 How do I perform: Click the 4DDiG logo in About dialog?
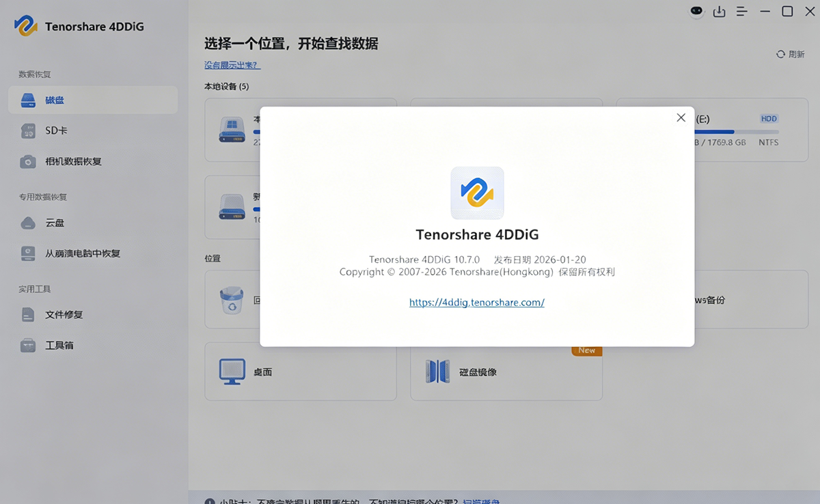[477, 193]
